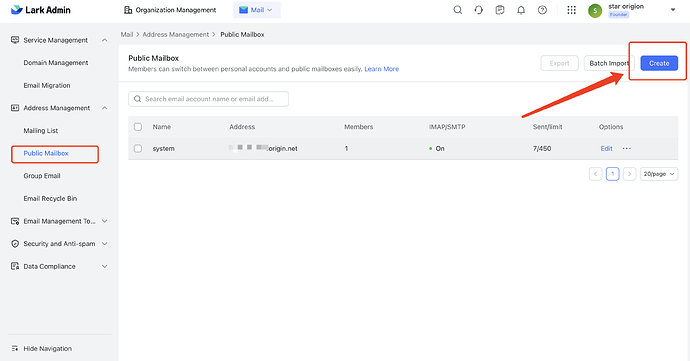The width and height of the screenshot is (690, 361).
Task: Click the Founder badge under username
Action: pos(618,15)
